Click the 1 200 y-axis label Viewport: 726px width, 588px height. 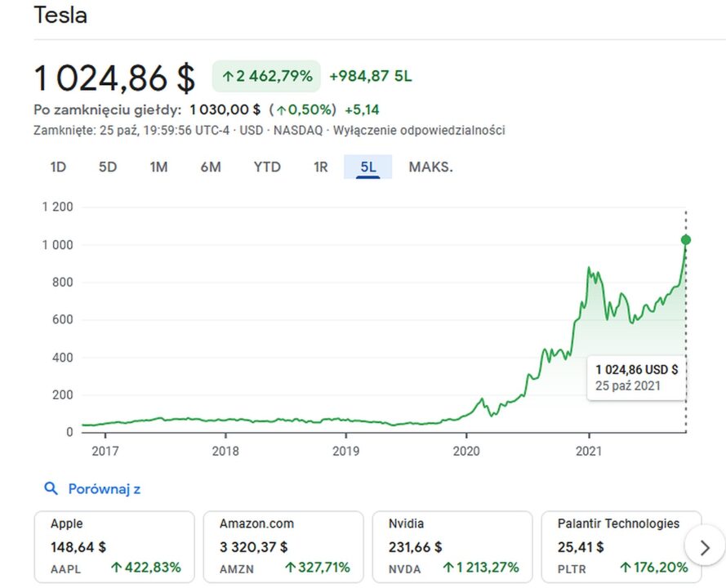point(57,207)
